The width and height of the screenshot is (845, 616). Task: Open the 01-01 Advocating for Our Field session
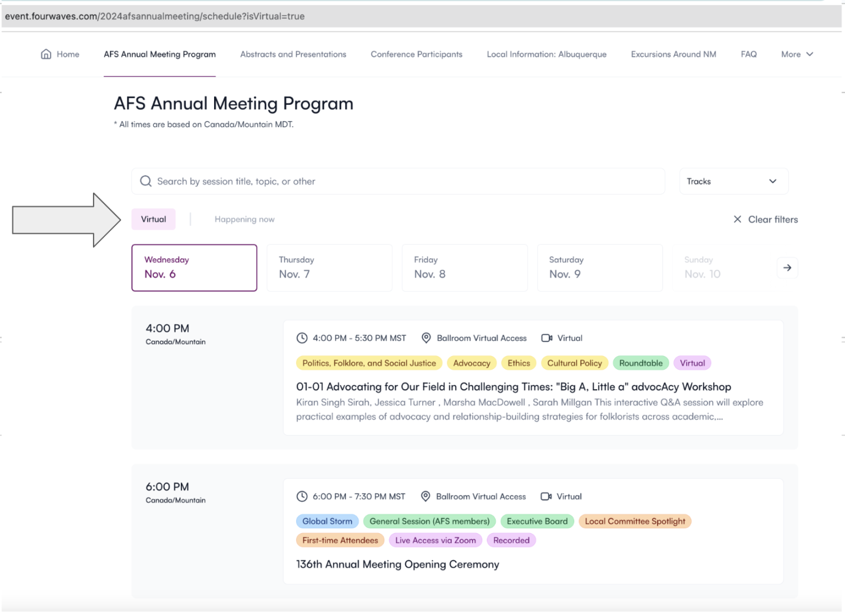tap(513, 387)
